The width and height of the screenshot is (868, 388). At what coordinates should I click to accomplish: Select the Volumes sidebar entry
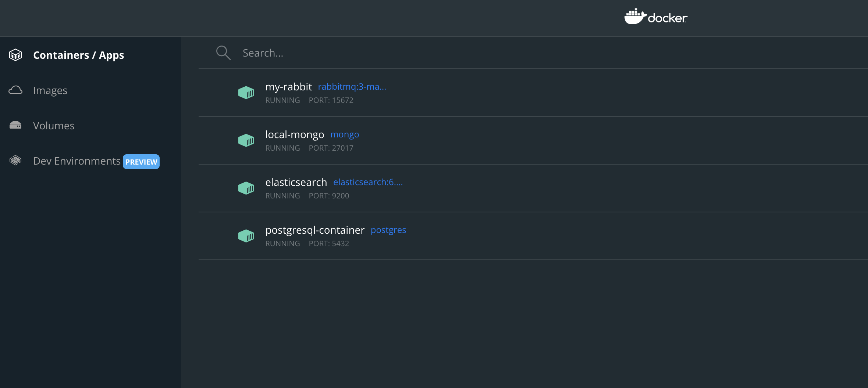click(x=54, y=125)
